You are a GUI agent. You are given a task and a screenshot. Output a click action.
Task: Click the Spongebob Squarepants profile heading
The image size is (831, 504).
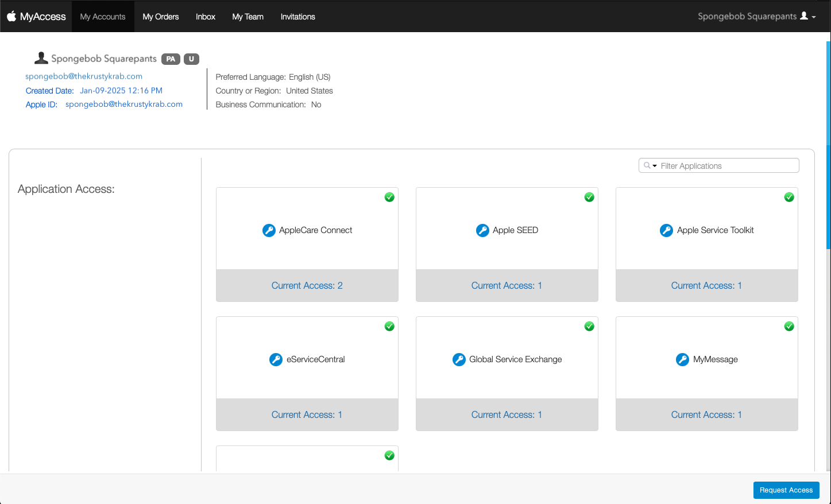pyautogui.click(x=104, y=59)
